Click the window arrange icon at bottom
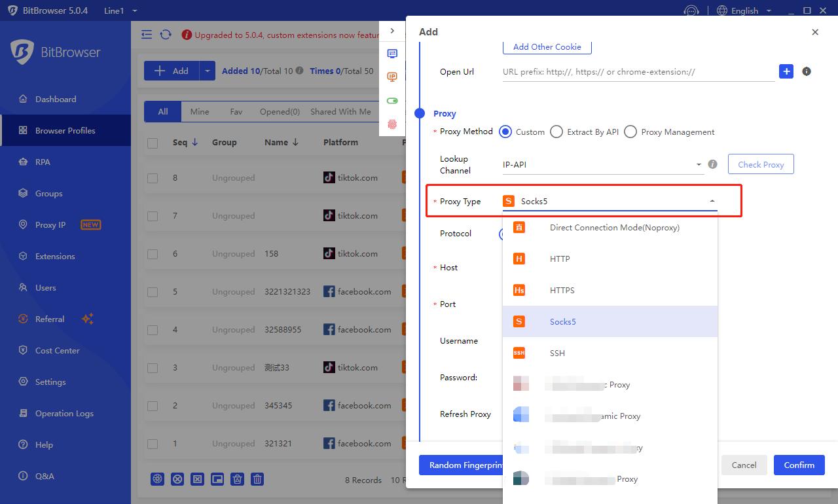Image resolution: width=838 pixels, height=504 pixels. (x=217, y=479)
